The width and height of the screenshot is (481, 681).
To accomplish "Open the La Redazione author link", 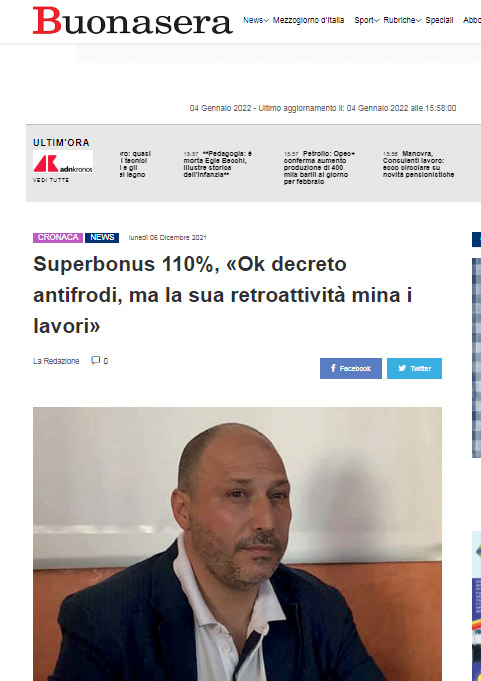I will pos(56,361).
